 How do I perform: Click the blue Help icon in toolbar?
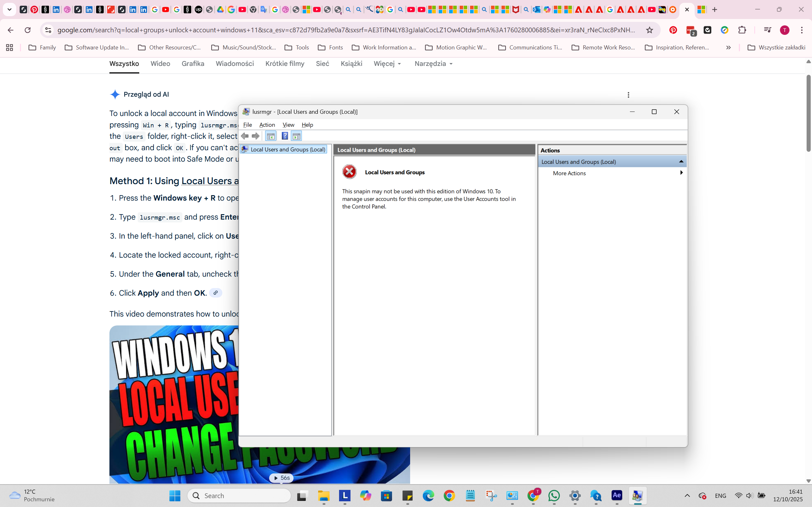pyautogui.click(x=285, y=136)
